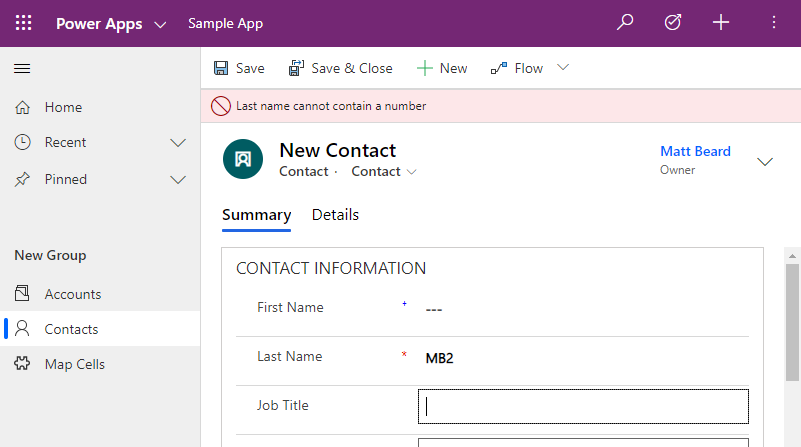The image size is (801, 447).
Task: Click the 'Recent' sidebar label
Action: 65,143
